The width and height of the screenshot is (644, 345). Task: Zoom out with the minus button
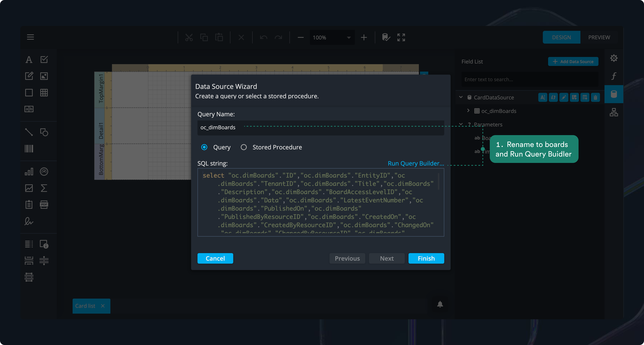[301, 37]
